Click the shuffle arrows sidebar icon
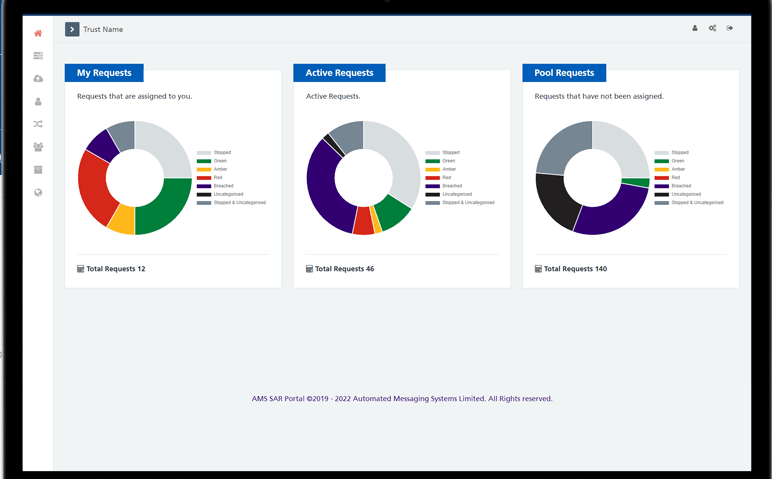The height and width of the screenshot is (479, 772). (38, 124)
